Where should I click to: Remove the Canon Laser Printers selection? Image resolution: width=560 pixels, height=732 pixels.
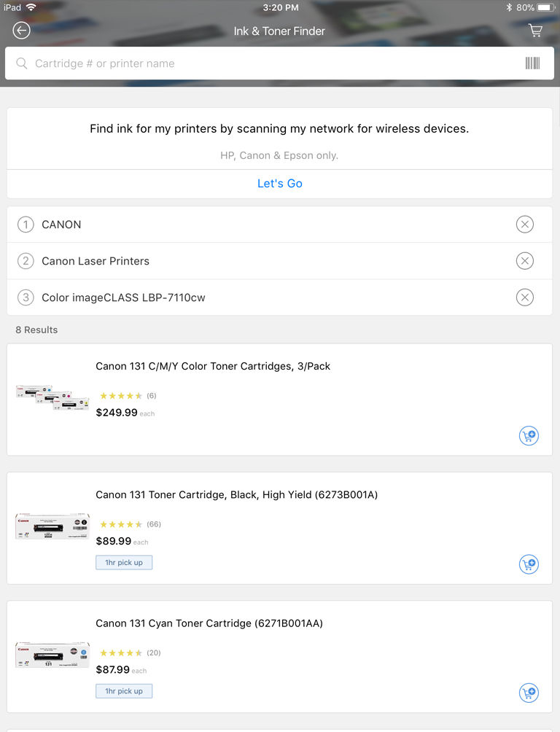click(x=524, y=261)
